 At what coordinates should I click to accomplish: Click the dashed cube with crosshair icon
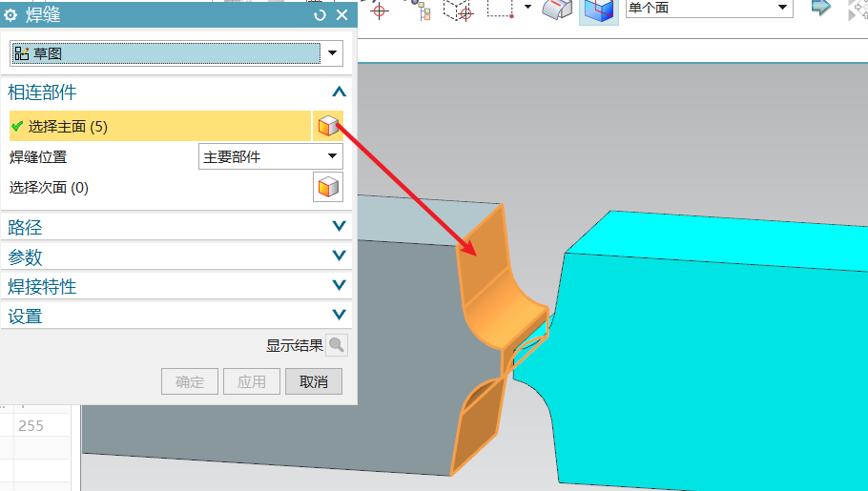tap(459, 10)
